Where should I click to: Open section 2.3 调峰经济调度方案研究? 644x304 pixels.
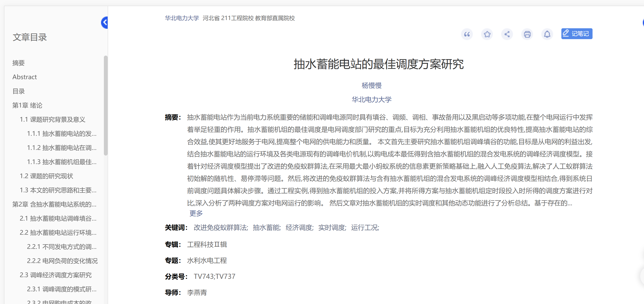(x=56, y=275)
